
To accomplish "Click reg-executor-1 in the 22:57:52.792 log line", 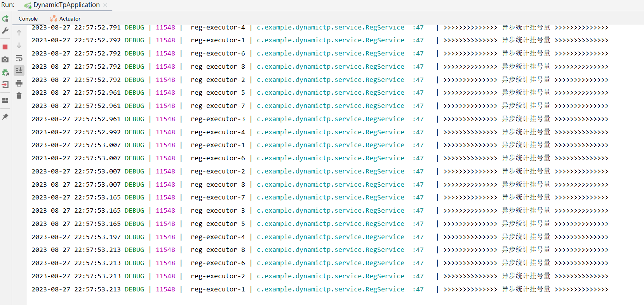I will tap(218, 40).
